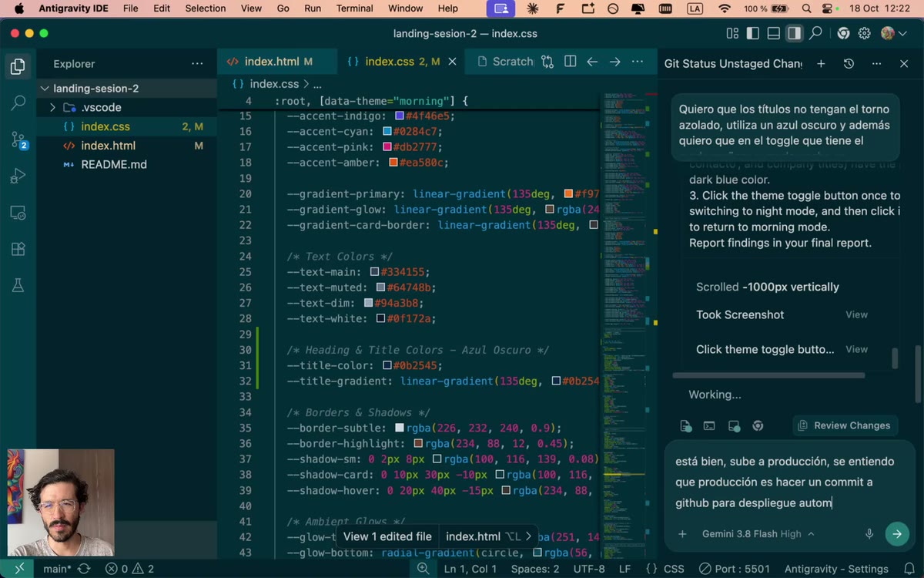Switch to the index.html editor tab

(270, 62)
